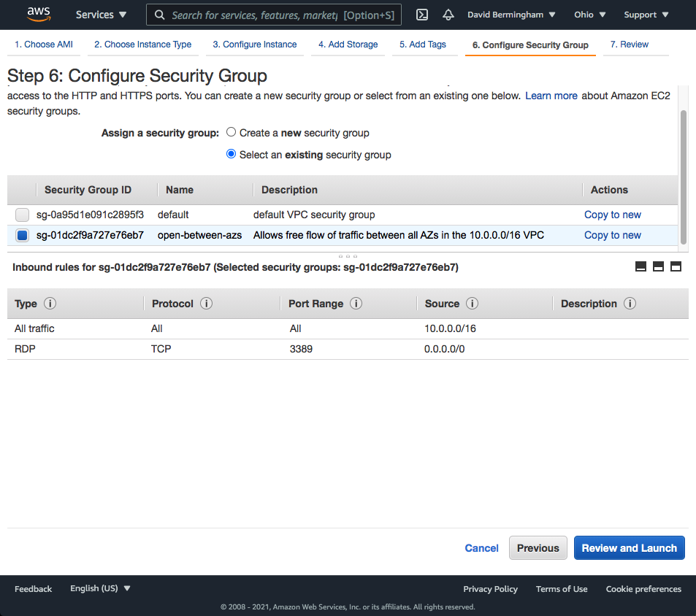Image resolution: width=696 pixels, height=616 pixels.
Task: Click the 0.0.0.0/0 source value
Action: [444, 349]
